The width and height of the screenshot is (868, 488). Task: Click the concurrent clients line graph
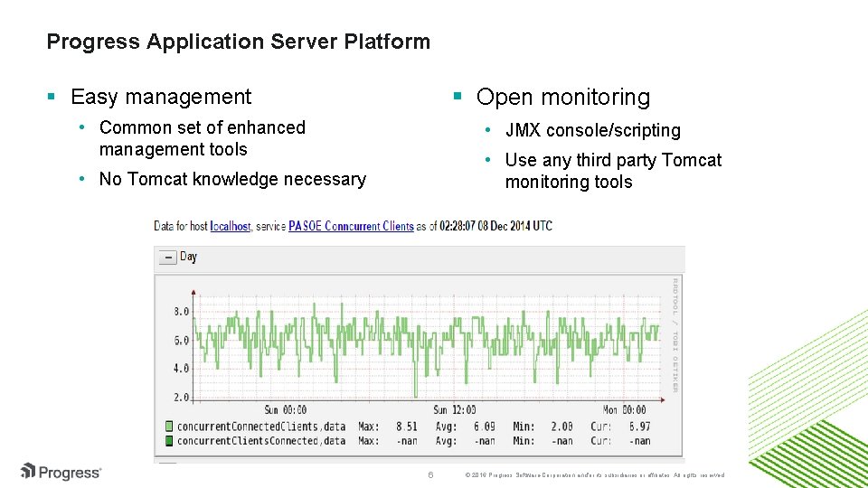(x=426, y=346)
